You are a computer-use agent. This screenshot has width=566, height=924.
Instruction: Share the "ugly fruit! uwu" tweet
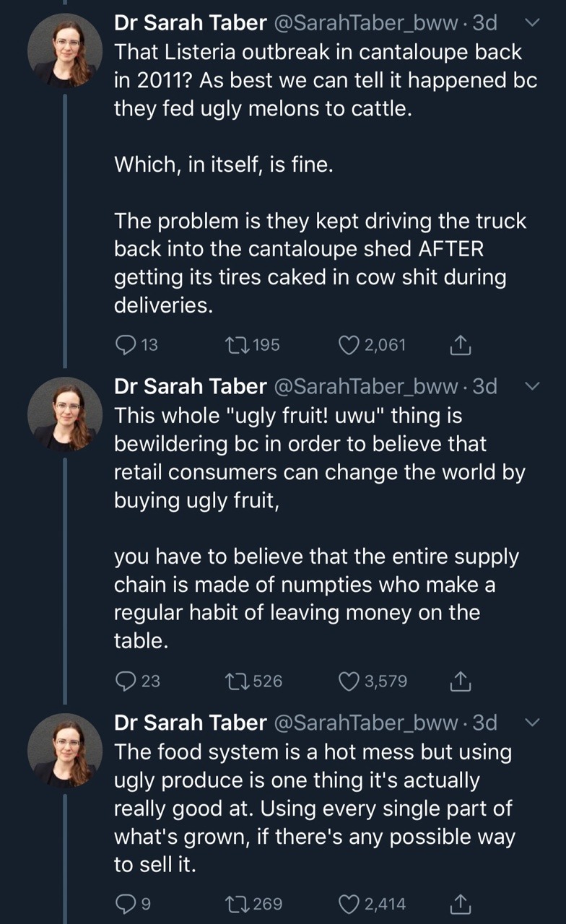(460, 681)
